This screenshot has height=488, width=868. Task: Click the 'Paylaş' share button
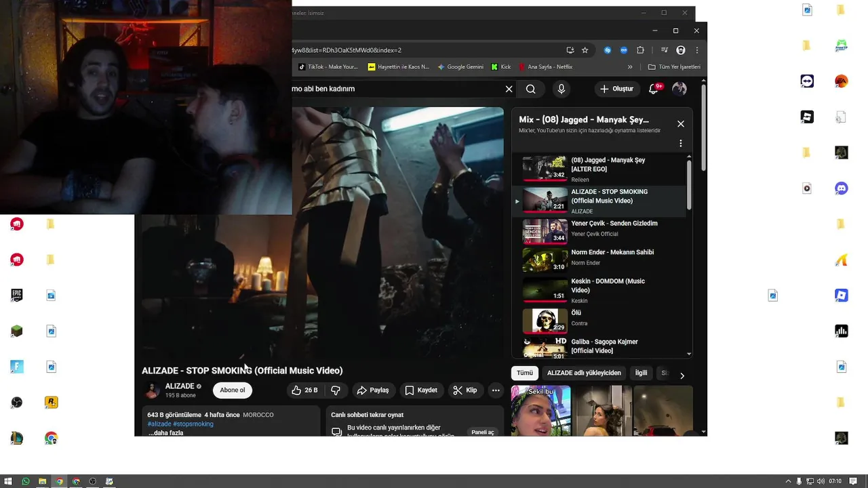click(373, 390)
